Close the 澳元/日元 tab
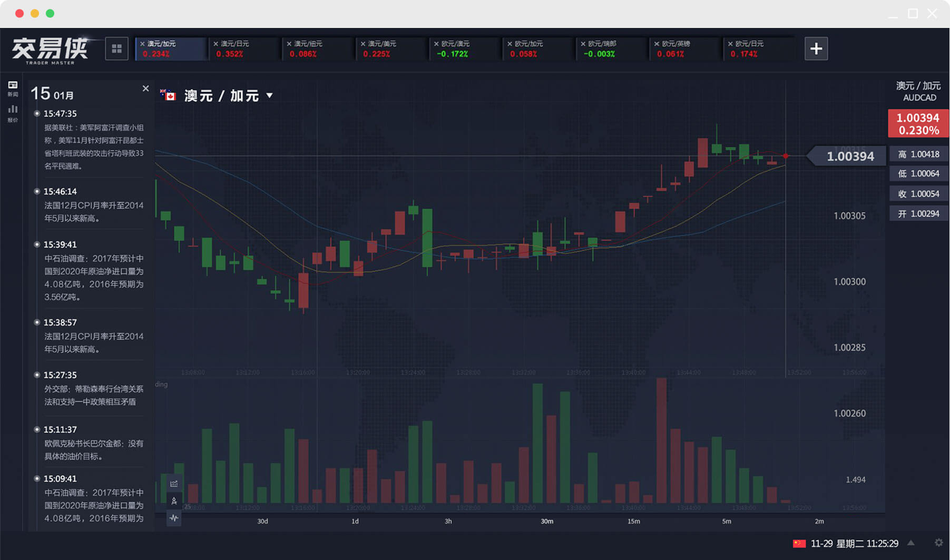950x560 pixels. tap(216, 44)
